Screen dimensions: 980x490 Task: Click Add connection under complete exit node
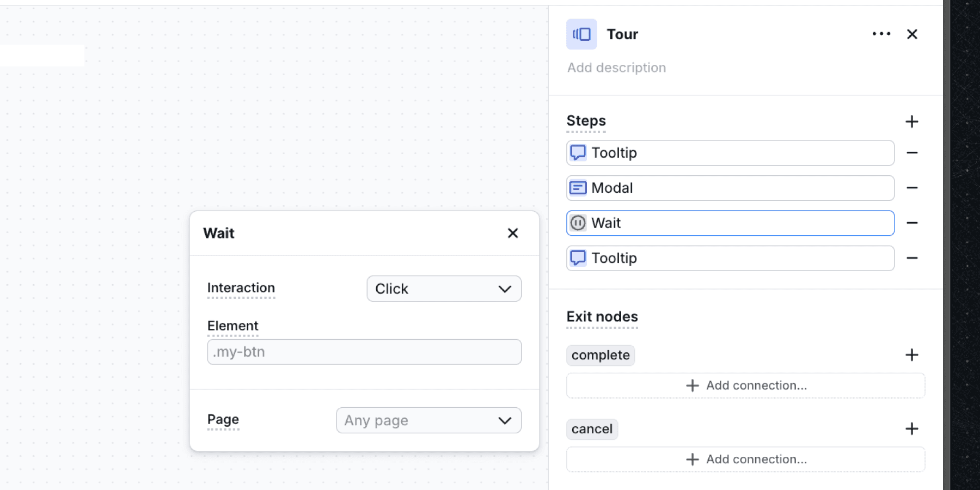745,385
